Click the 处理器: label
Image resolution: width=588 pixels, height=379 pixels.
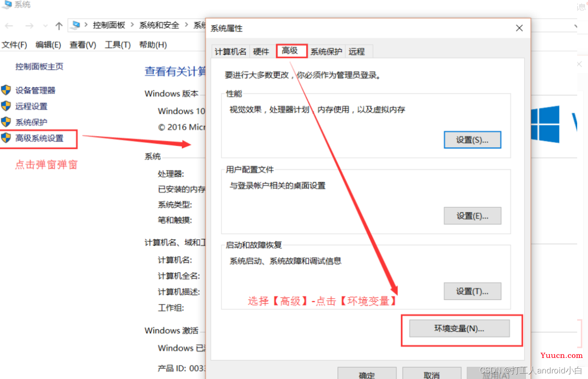[x=171, y=173]
